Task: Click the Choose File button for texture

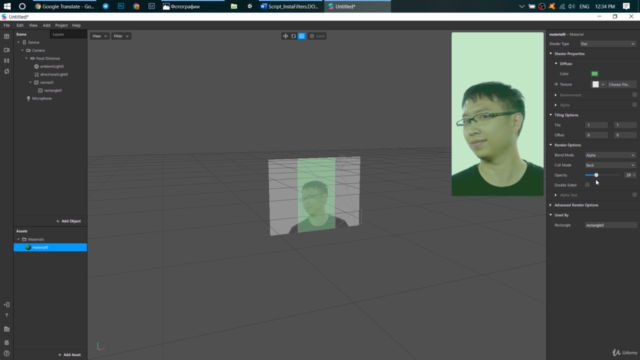Action: click(x=620, y=84)
